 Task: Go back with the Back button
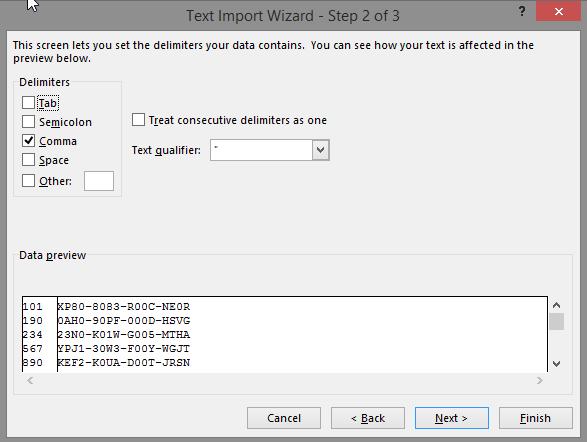point(368,418)
